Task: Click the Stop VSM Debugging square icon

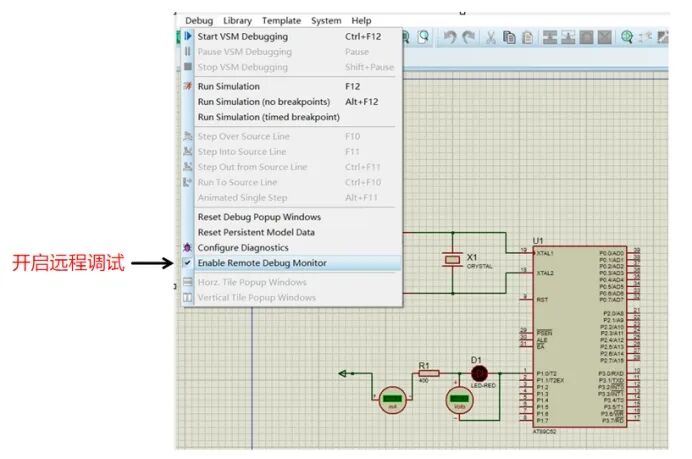Action: (x=188, y=67)
